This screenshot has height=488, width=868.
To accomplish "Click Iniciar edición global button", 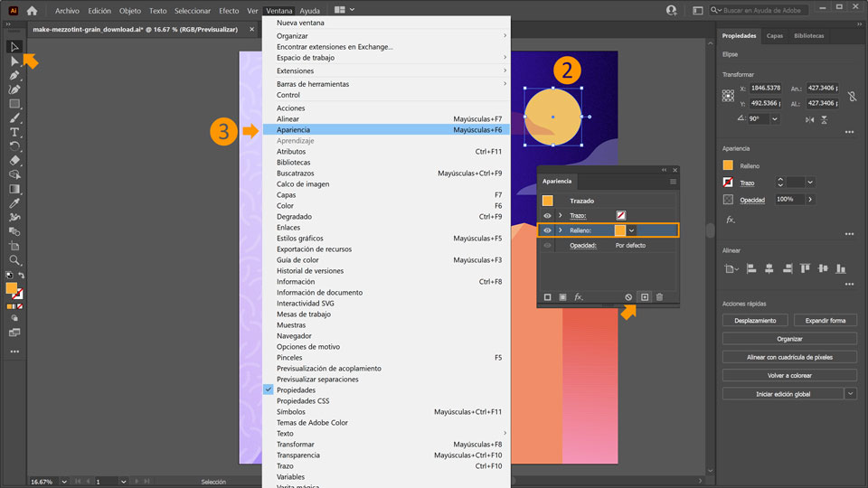I will point(783,393).
